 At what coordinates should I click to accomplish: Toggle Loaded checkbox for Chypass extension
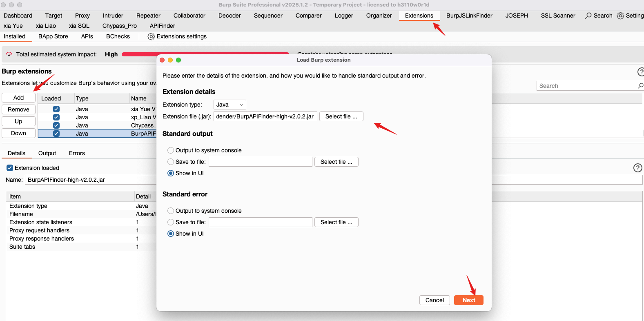coord(56,125)
